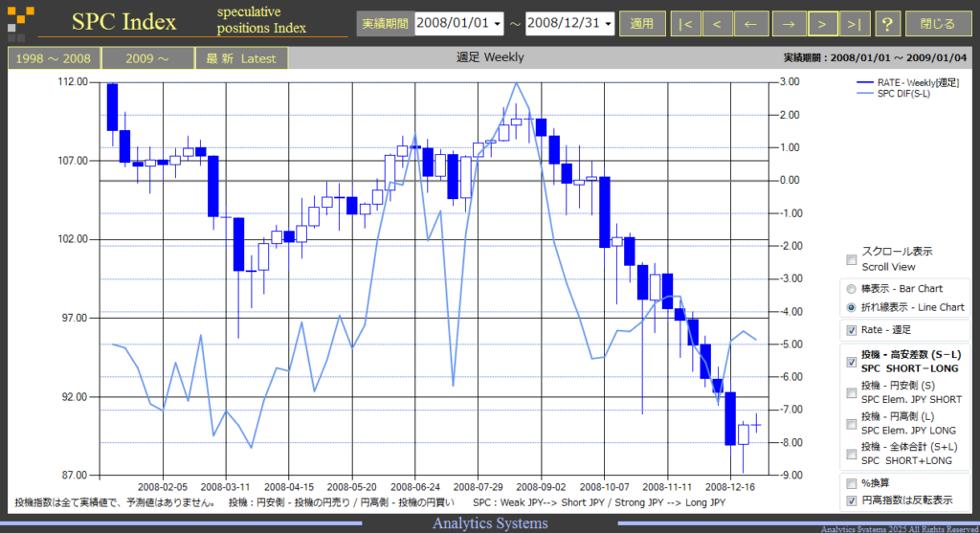Click the Analytics Systems logo squares icon
Image resolution: width=980 pixels, height=533 pixels.
click(x=20, y=23)
